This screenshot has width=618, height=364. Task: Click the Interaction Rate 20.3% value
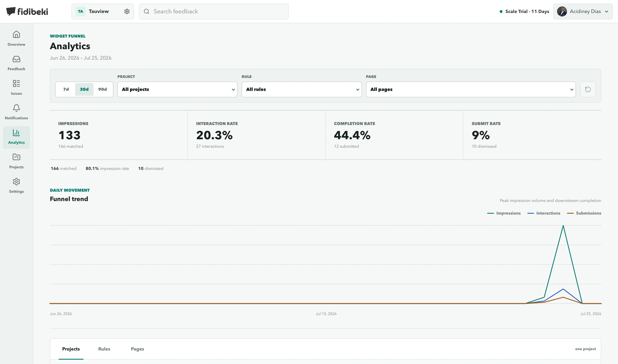tap(214, 135)
